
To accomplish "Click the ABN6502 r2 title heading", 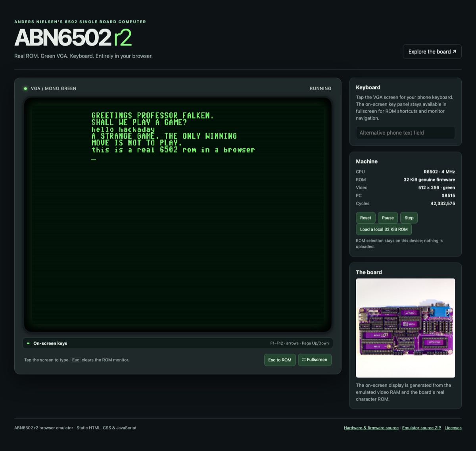I will coord(73,38).
